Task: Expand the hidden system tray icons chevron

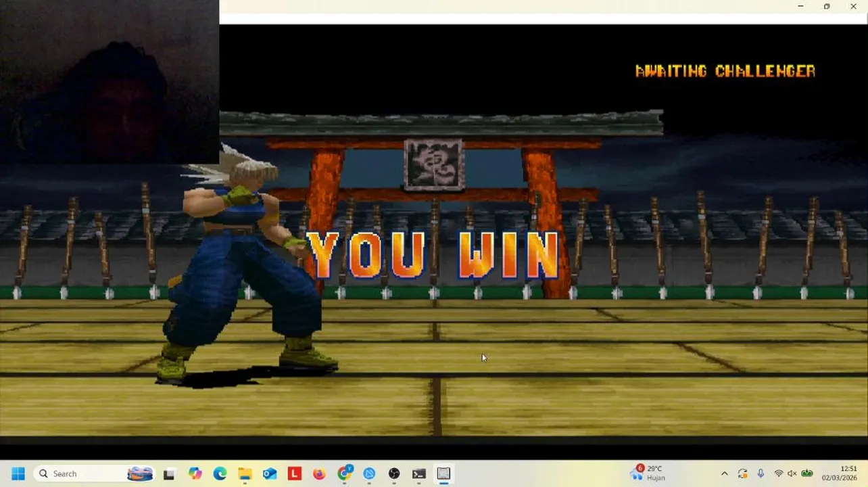Action: 724,474
